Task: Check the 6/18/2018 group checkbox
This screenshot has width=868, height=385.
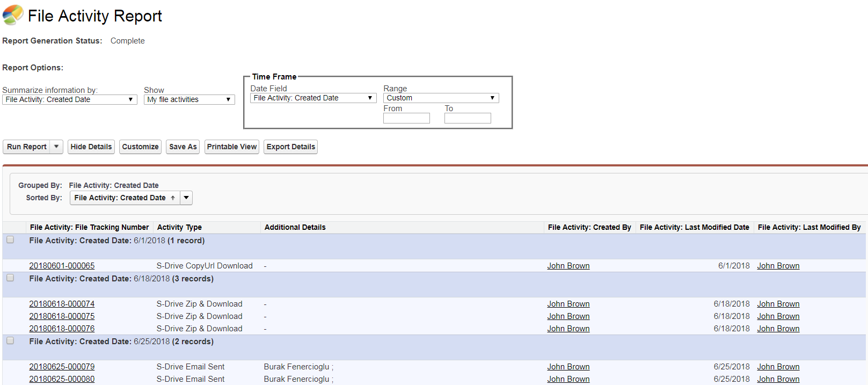Action: coord(10,278)
